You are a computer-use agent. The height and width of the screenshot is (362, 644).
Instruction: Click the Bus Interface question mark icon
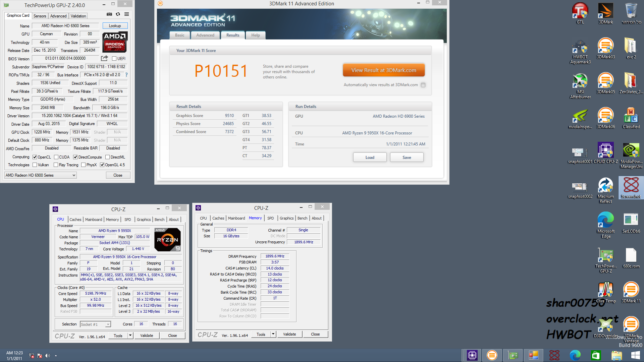(126, 75)
